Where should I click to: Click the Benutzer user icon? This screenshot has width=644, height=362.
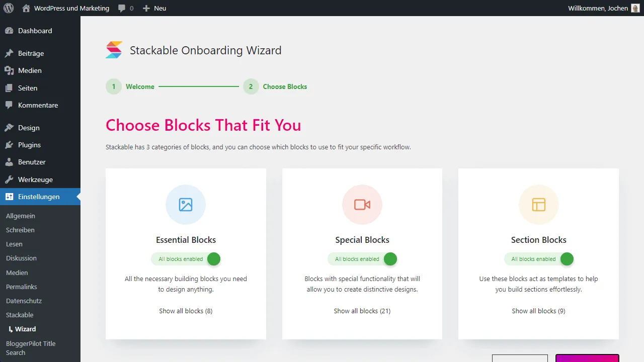point(9,162)
